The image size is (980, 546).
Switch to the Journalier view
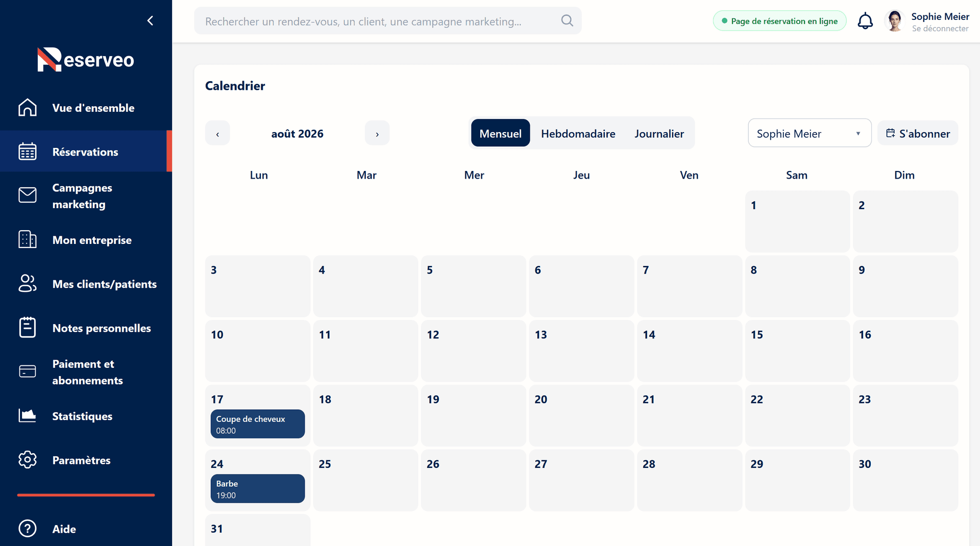click(x=659, y=133)
